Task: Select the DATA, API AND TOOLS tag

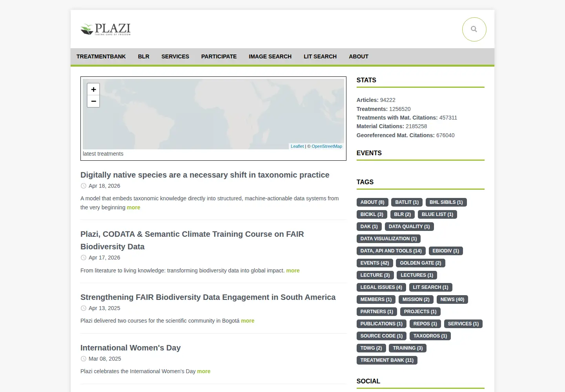Action: tap(391, 251)
